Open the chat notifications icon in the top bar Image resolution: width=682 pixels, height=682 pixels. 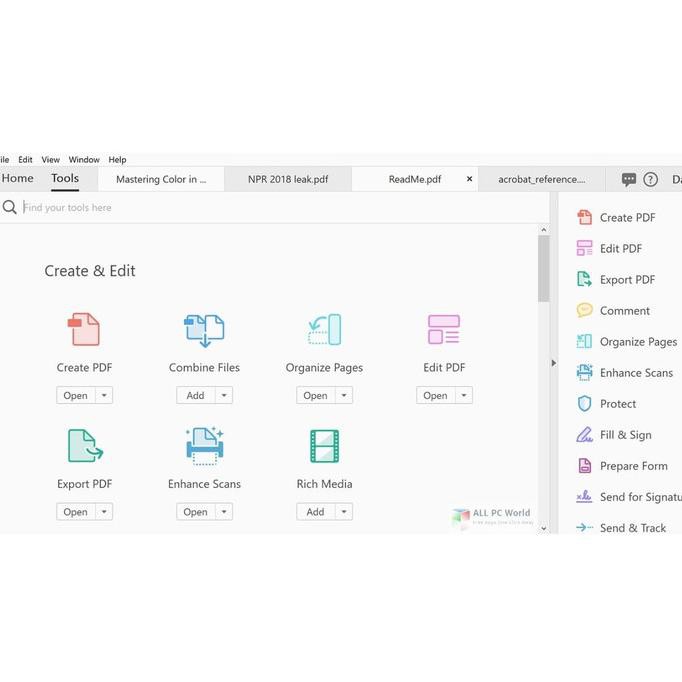(x=629, y=179)
